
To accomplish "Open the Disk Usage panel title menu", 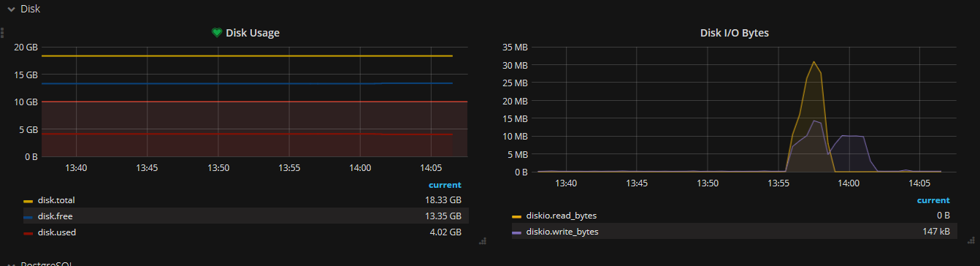I will (x=252, y=33).
